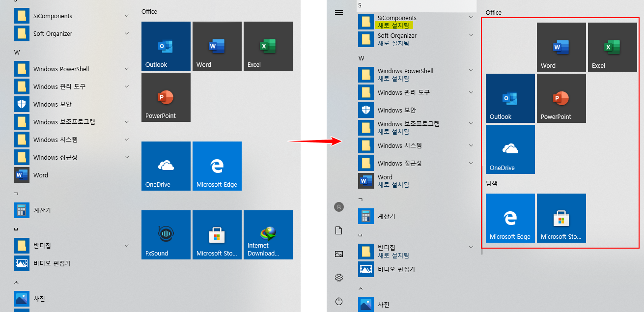Launch Word from left app list
644x312 pixels.
(72, 175)
